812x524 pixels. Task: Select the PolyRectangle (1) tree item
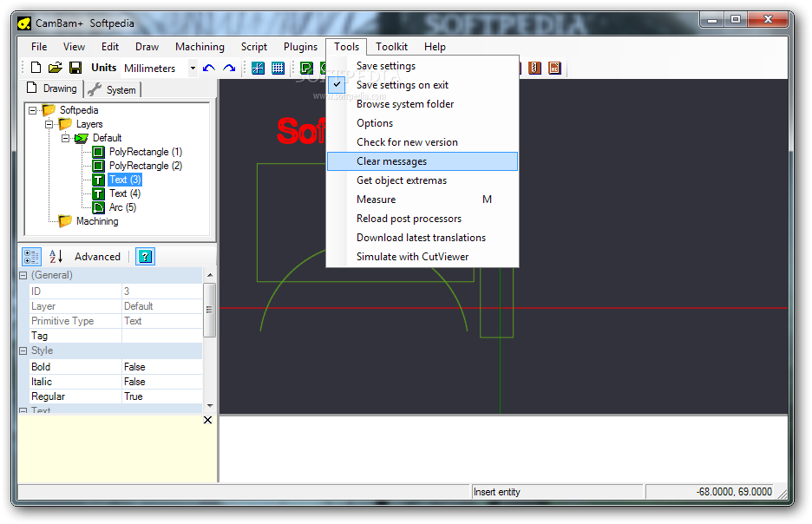pyautogui.click(x=146, y=152)
